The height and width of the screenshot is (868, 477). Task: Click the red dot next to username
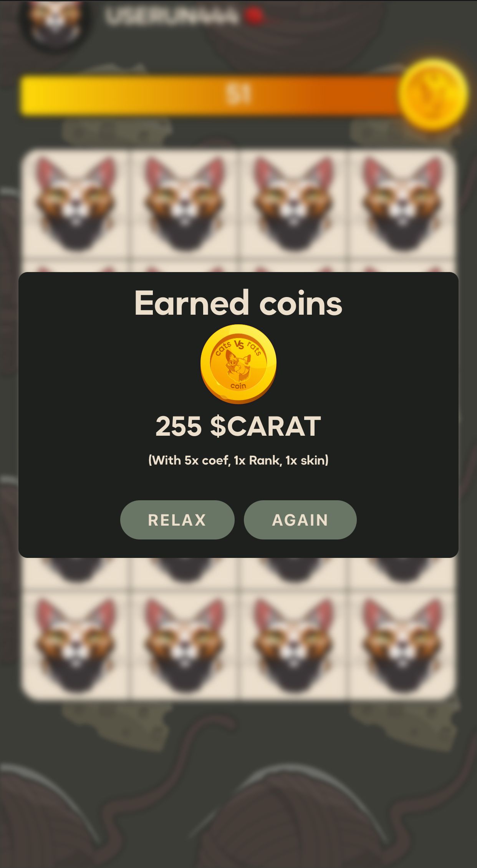click(254, 16)
